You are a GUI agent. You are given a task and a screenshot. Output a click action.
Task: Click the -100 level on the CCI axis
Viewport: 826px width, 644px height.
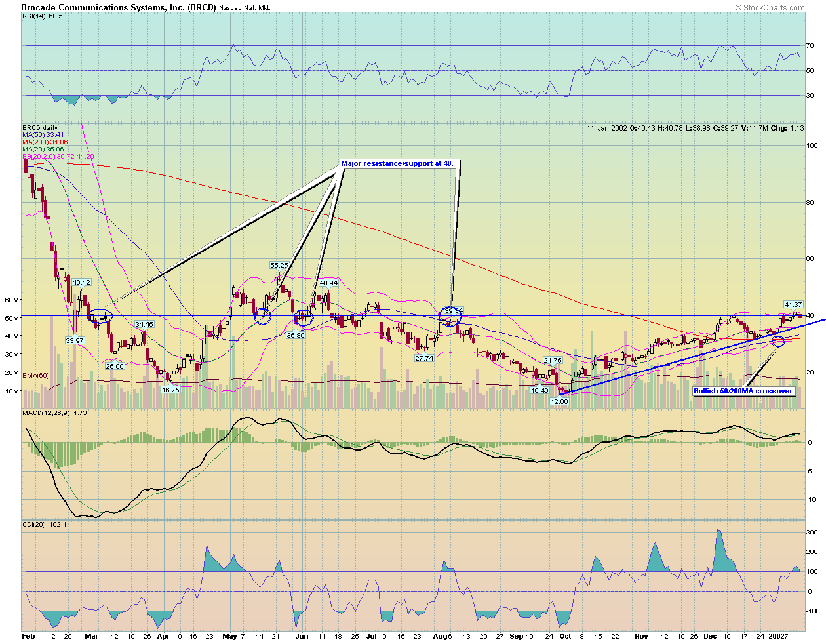pos(813,611)
